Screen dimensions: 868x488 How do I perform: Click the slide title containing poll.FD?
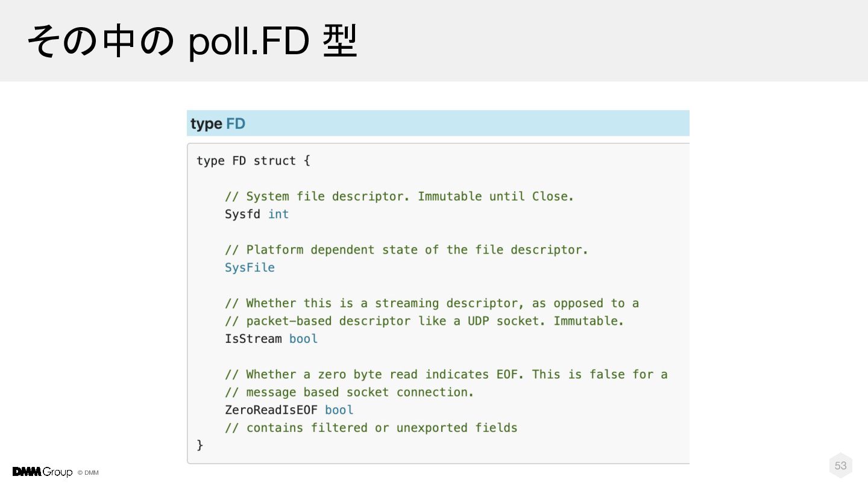[192, 41]
